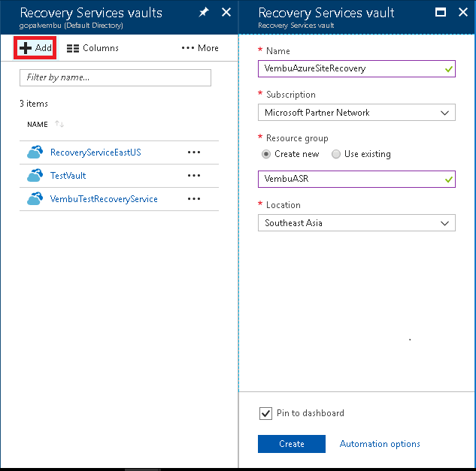Viewport: 476px width, 471px height.
Task: Open Automation options link
Action: 380,444
